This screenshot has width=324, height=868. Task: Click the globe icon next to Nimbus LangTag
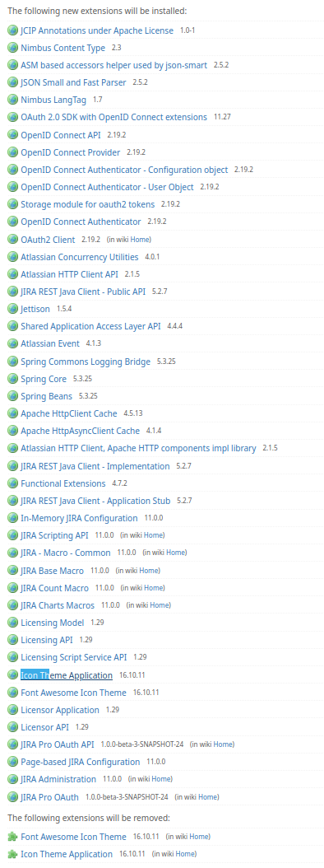[x=12, y=100]
